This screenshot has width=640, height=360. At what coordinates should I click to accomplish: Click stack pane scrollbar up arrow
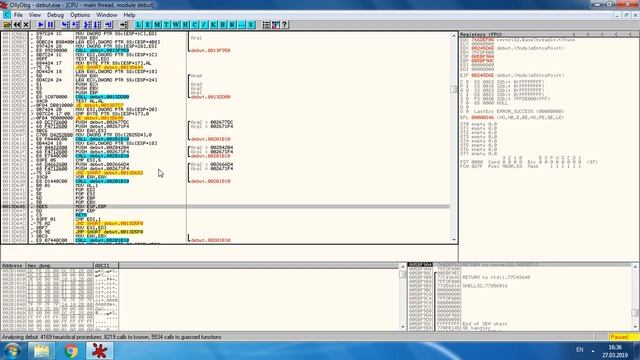(635, 266)
